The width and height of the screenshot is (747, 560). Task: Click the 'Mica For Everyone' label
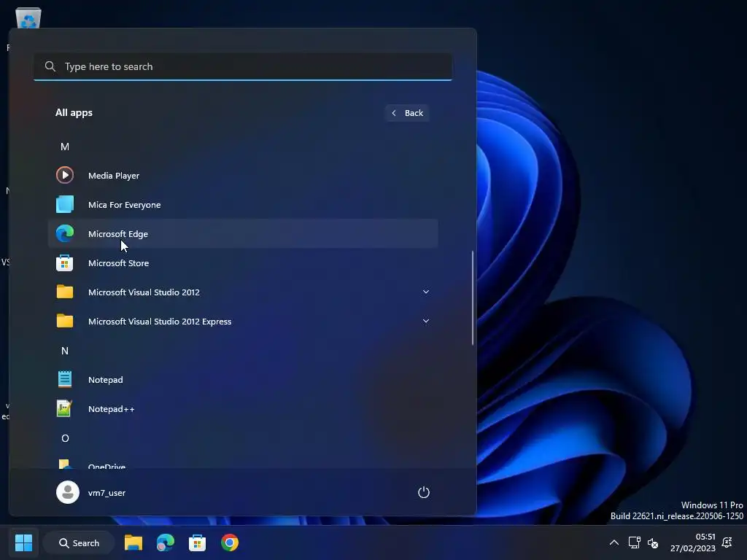(x=124, y=205)
